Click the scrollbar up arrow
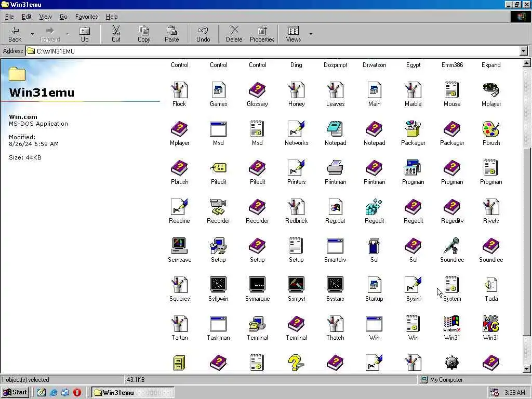Image resolution: width=532 pixels, height=399 pixels. (x=527, y=63)
